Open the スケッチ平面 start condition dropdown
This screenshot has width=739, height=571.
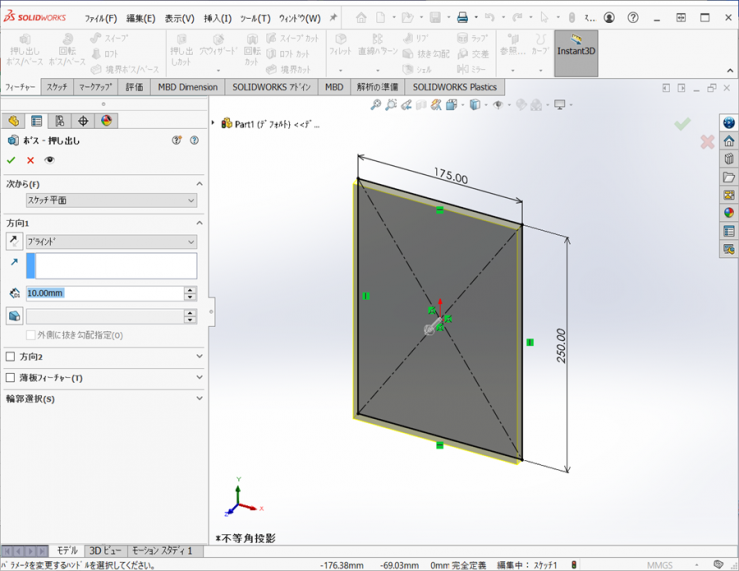[111, 200]
